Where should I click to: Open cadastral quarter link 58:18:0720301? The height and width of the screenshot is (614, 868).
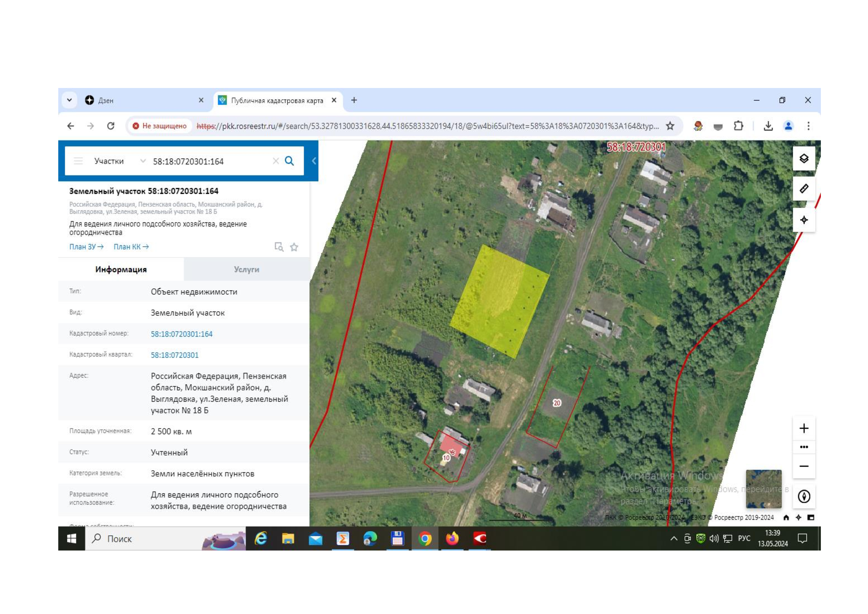pyautogui.click(x=175, y=355)
